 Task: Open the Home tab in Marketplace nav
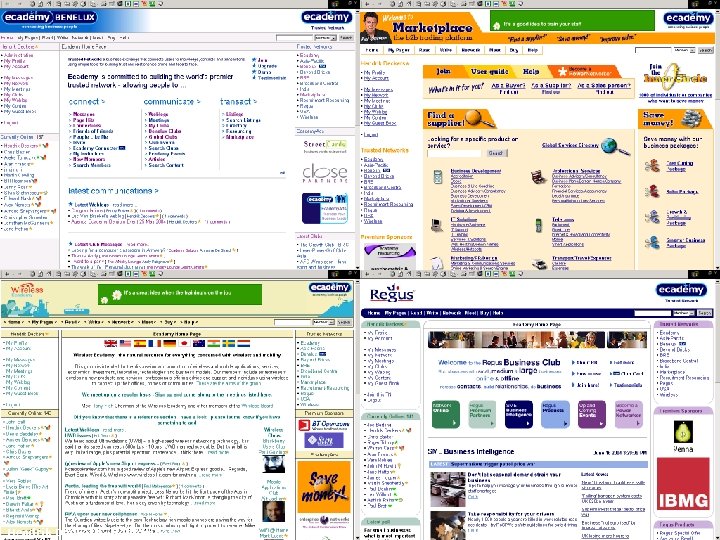(372, 50)
